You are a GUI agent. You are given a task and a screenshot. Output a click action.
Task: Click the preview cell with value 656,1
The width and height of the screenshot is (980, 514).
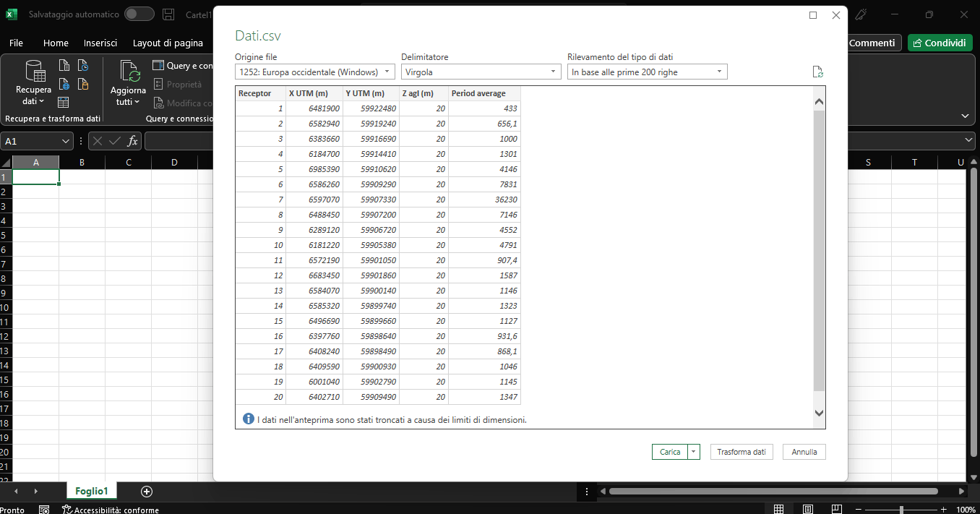tap(484, 124)
